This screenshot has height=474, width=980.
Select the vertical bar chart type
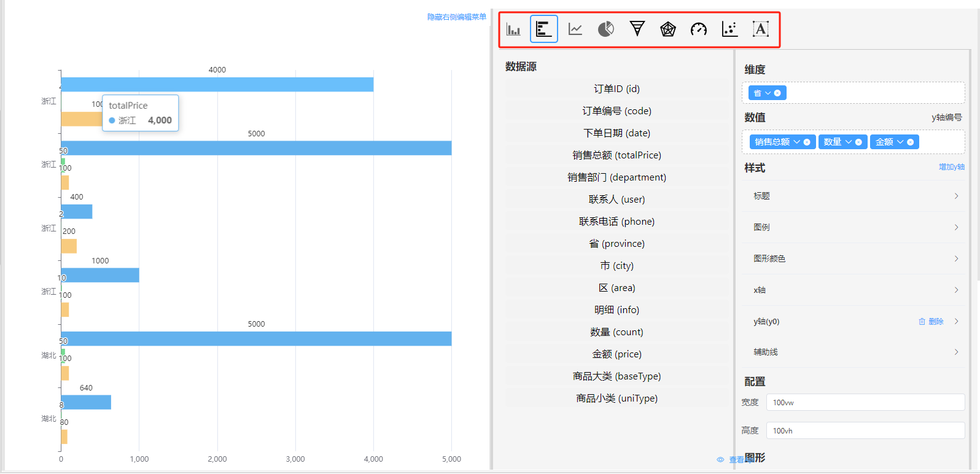pos(513,29)
